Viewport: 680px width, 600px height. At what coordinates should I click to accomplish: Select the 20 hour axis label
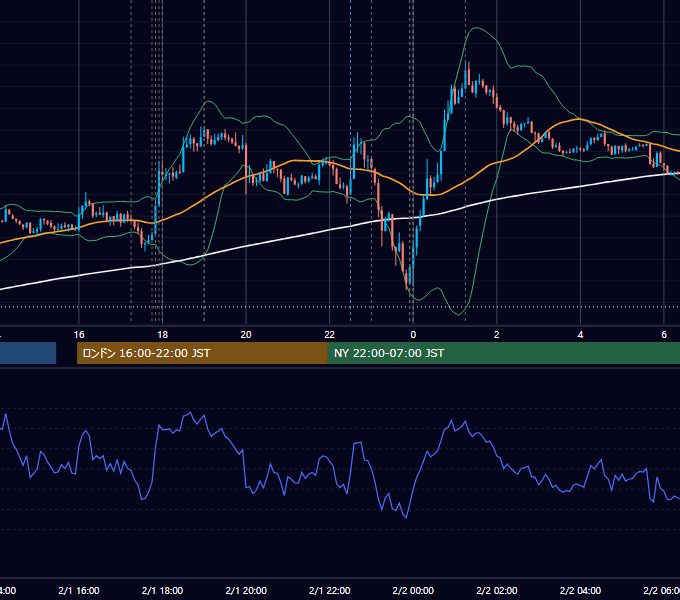coord(246,335)
